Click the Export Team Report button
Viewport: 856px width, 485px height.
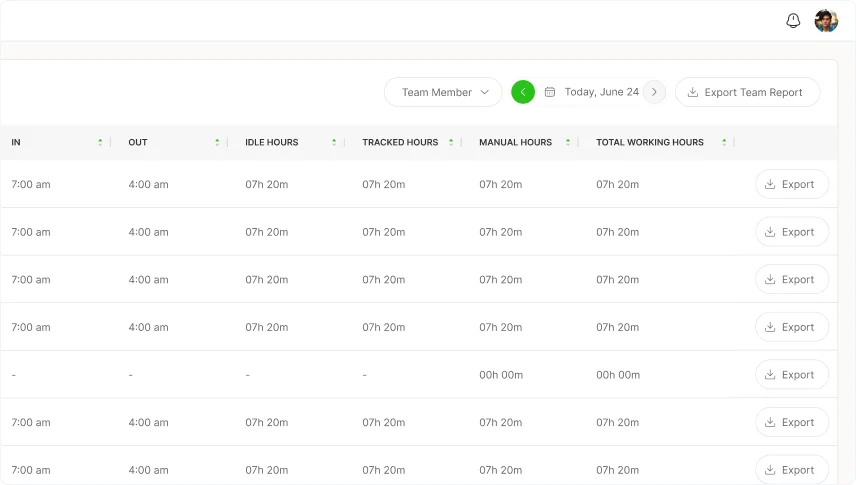[x=747, y=92]
